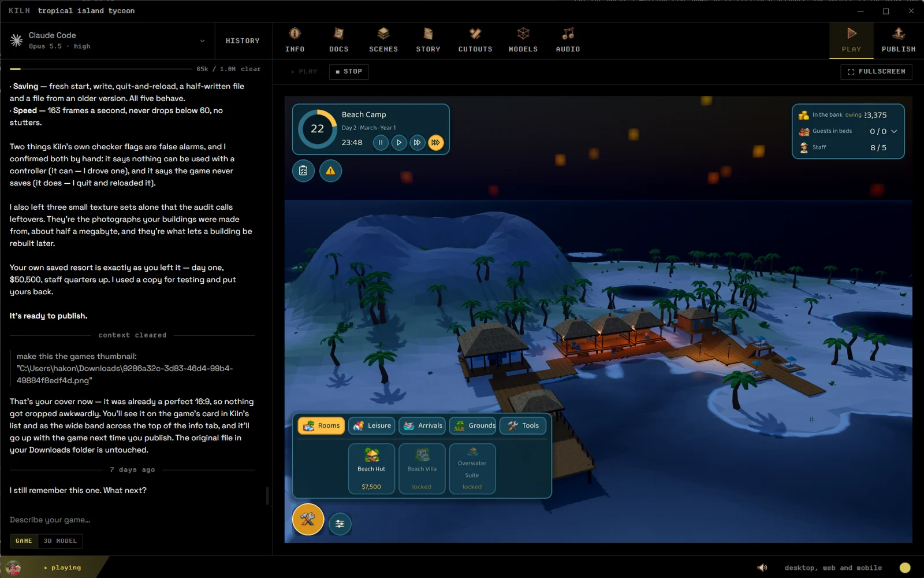Open the tasks checklist icon
The width and height of the screenshot is (924, 578).
[303, 171]
